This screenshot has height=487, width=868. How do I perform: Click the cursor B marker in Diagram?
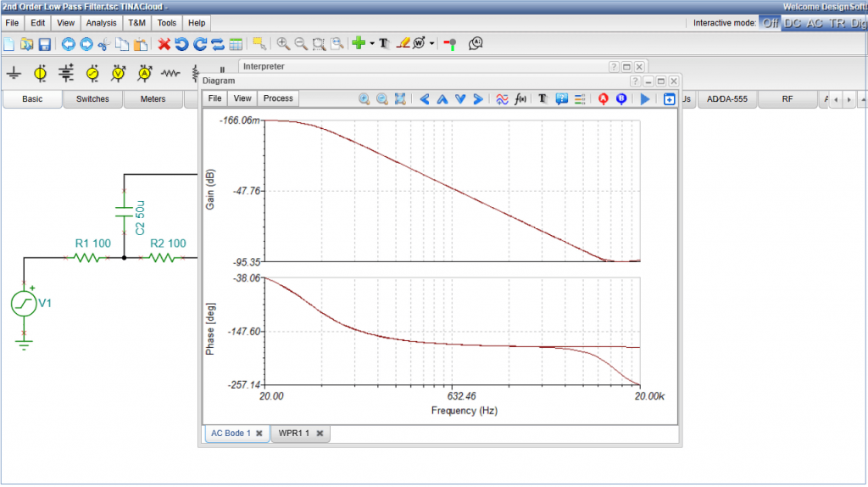pos(621,99)
